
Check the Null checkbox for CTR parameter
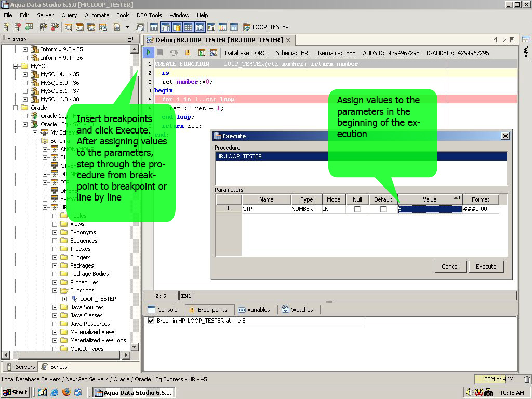point(357,209)
